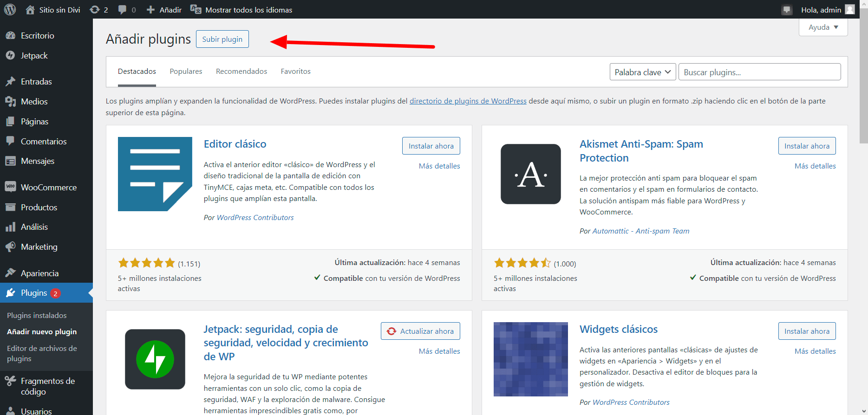Click the Fragmentos de código scissors icon
868x415 pixels.
10,381
